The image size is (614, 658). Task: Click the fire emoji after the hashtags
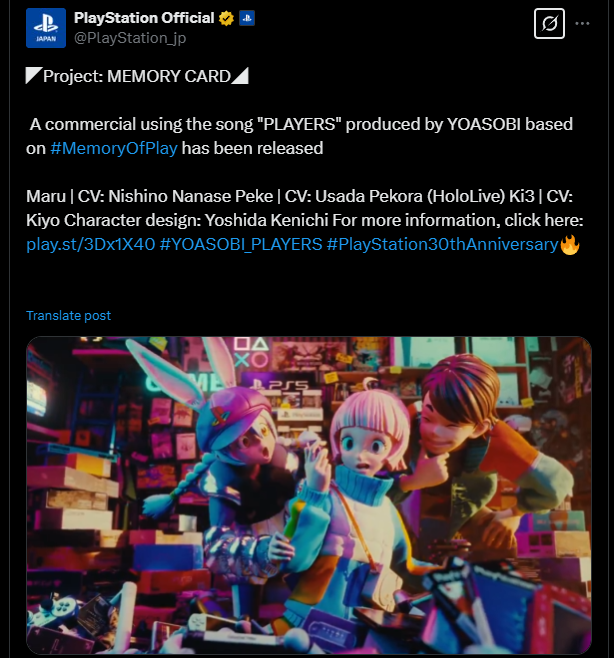(570, 244)
